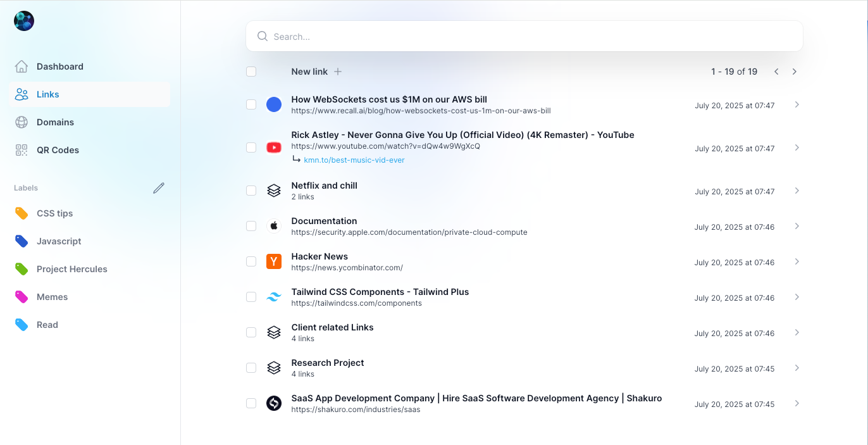
Task: Open the QR Codes section
Action: [22, 149]
